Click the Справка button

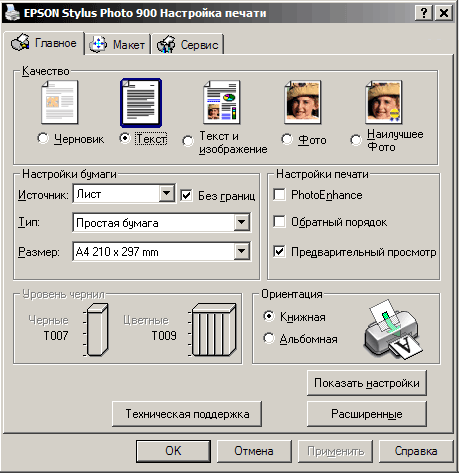(416, 451)
